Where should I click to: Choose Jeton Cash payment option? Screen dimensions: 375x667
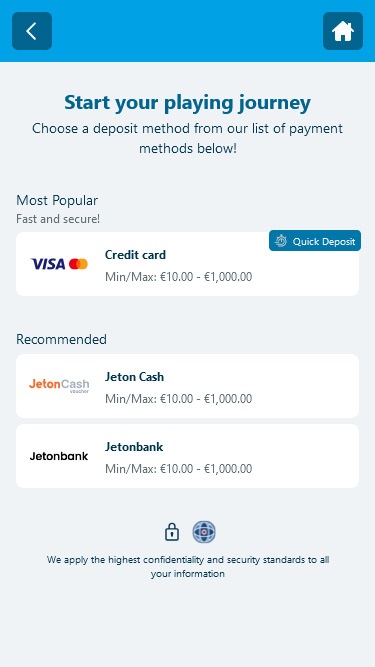188,386
